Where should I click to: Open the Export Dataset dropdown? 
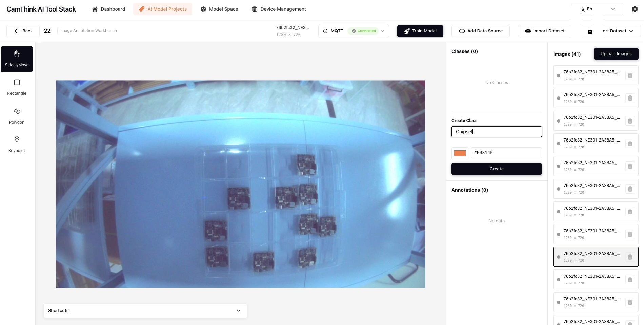click(x=613, y=31)
